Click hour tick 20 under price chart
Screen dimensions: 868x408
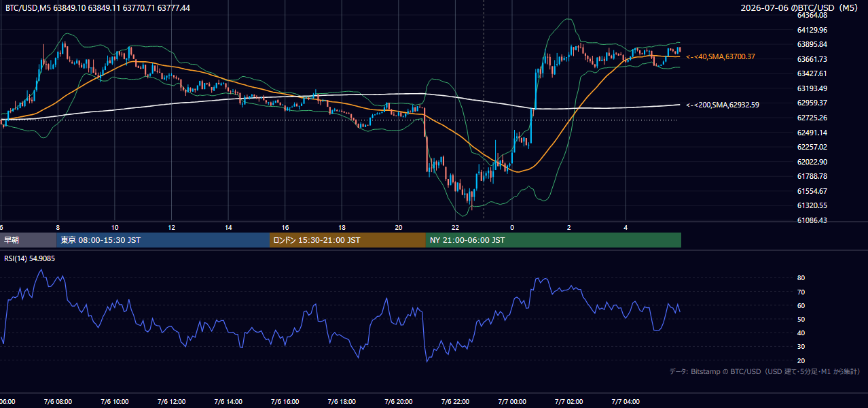coord(399,227)
